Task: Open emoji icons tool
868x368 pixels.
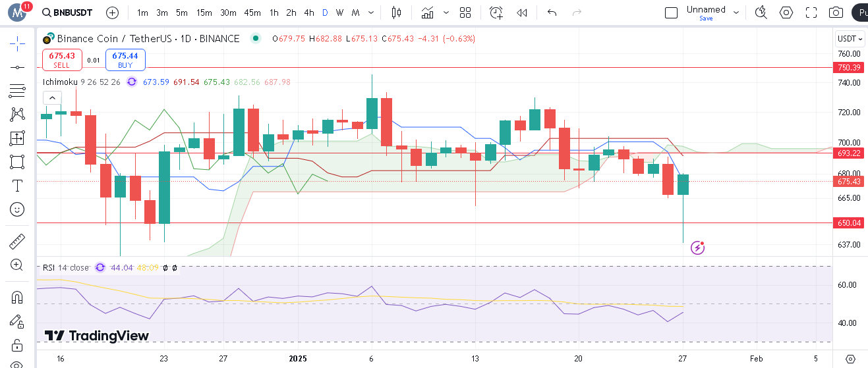Action: 18,209
